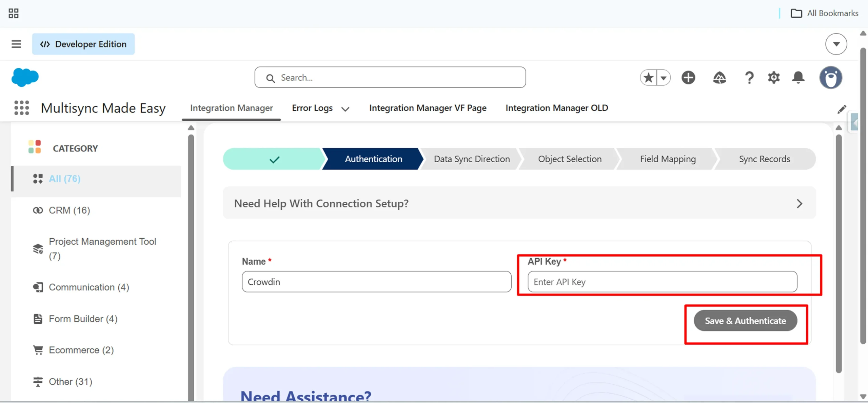Click the Form Builder document icon
The height and width of the screenshot is (403, 868).
[38, 319]
